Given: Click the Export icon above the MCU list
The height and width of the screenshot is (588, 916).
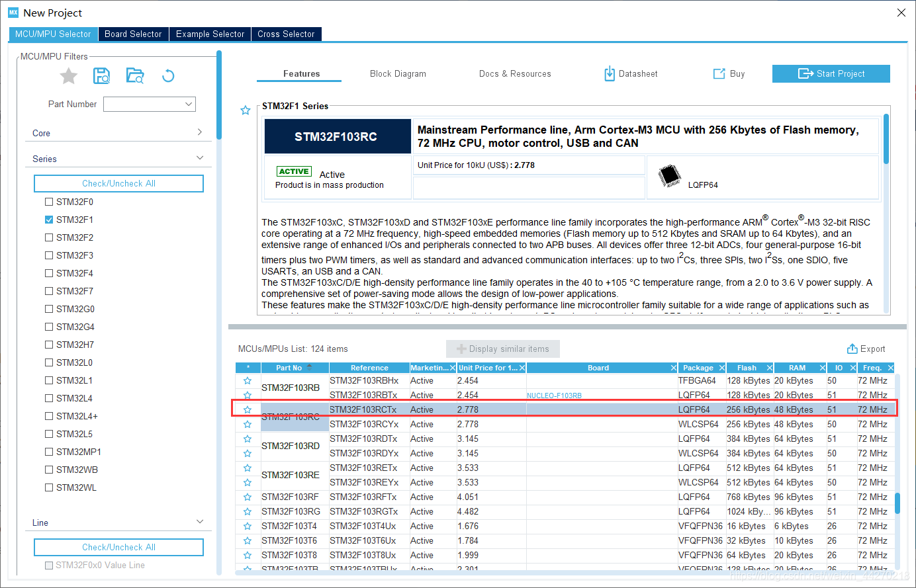Looking at the screenshot, I should point(852,349).
